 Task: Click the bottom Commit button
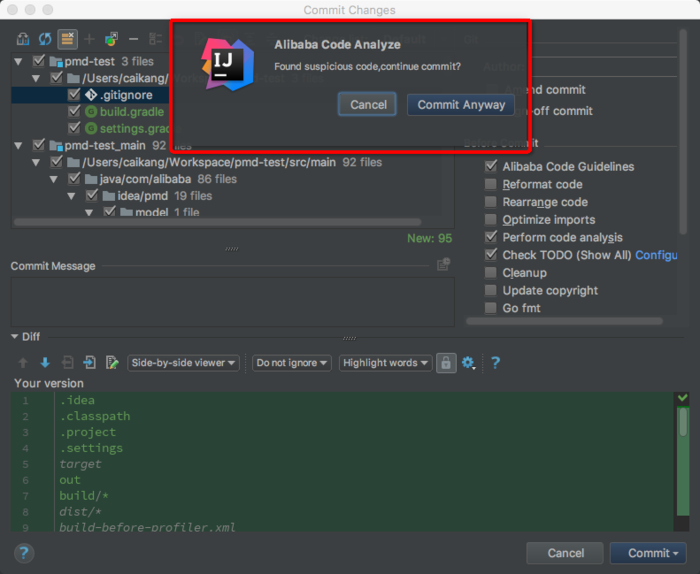tap(648, 553)
